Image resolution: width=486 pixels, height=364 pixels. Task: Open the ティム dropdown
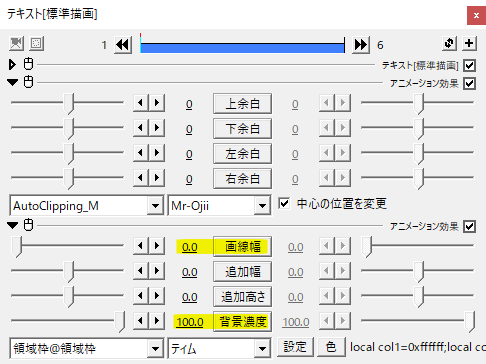[x=262, y=349]
